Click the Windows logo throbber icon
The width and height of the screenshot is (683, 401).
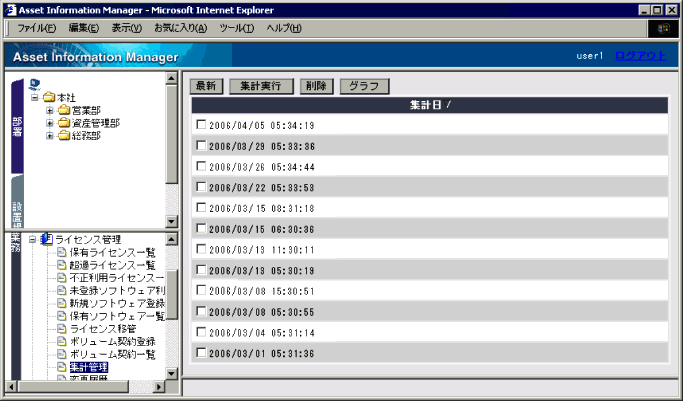[663, 29]
